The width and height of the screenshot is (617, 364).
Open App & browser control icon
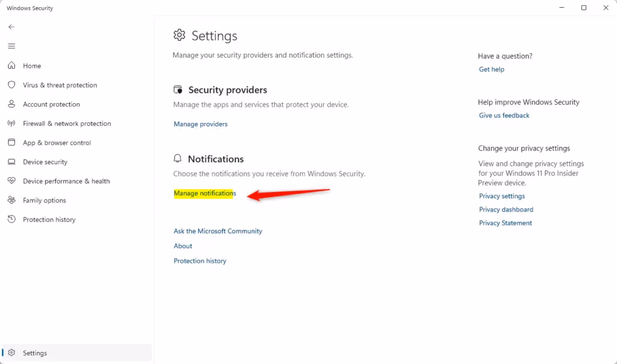11,143
